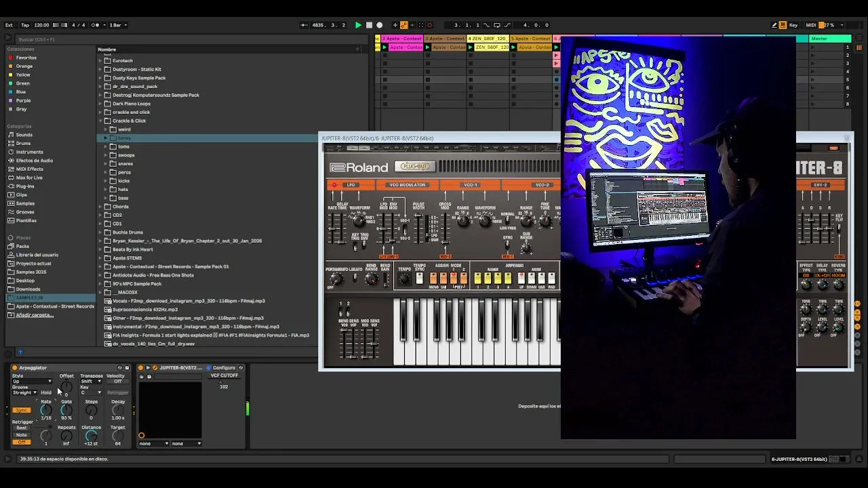
Task: Open Samples 2025 folder in Places
Action: pos(31,272)
